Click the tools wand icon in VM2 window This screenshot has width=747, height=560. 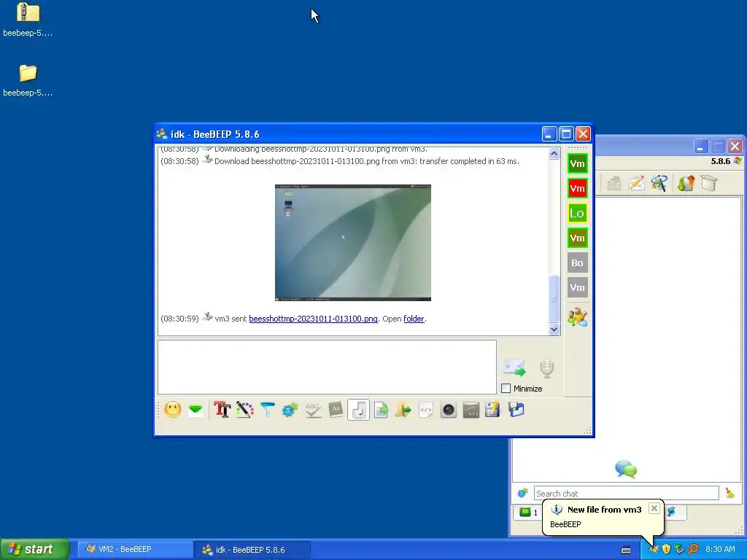(659, 183)
